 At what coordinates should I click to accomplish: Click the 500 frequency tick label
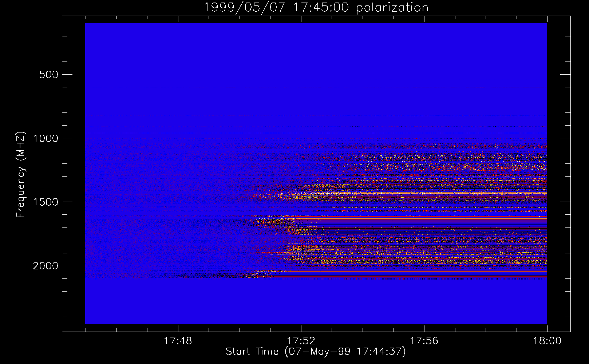pyautogui.click(x=49, y=75)
